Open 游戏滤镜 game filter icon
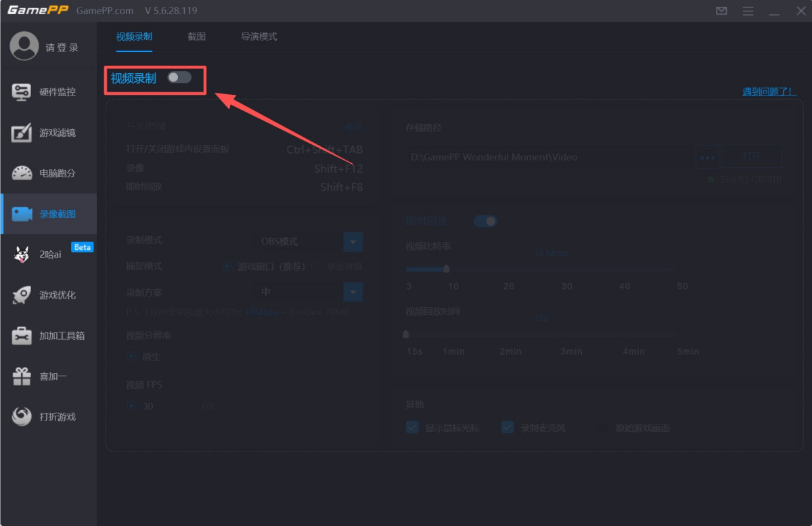Image resolution: width=812 pixels, height=526 pixels. point(22,133)
